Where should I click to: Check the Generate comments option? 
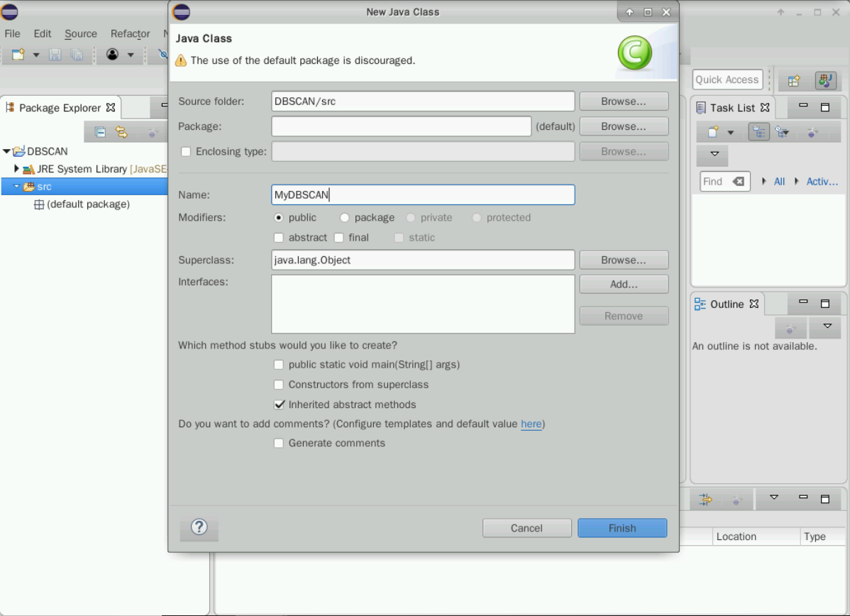pos(279,443)
